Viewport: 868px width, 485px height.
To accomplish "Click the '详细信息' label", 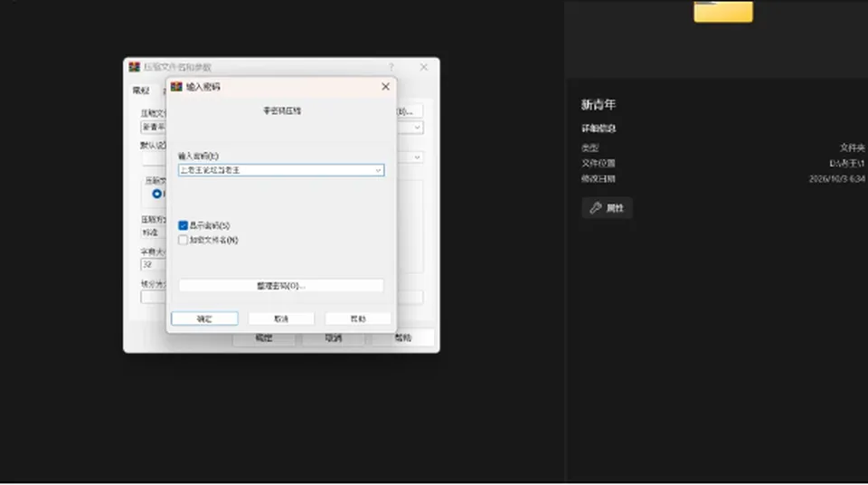I will point(599,128).
